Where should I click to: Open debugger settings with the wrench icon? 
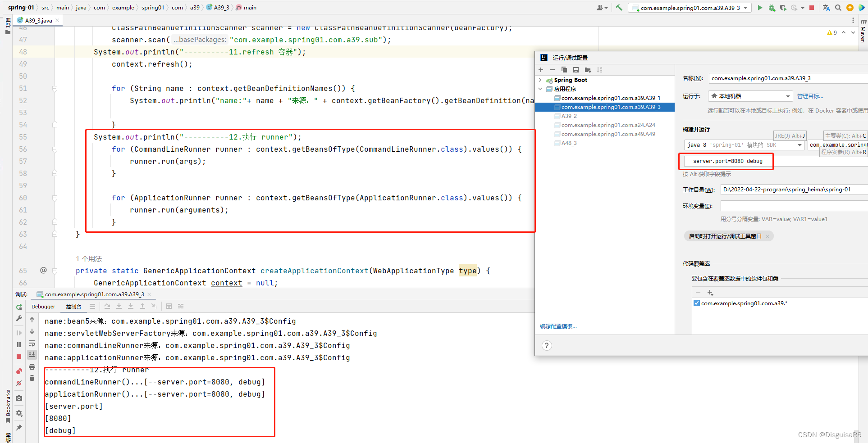19,318
